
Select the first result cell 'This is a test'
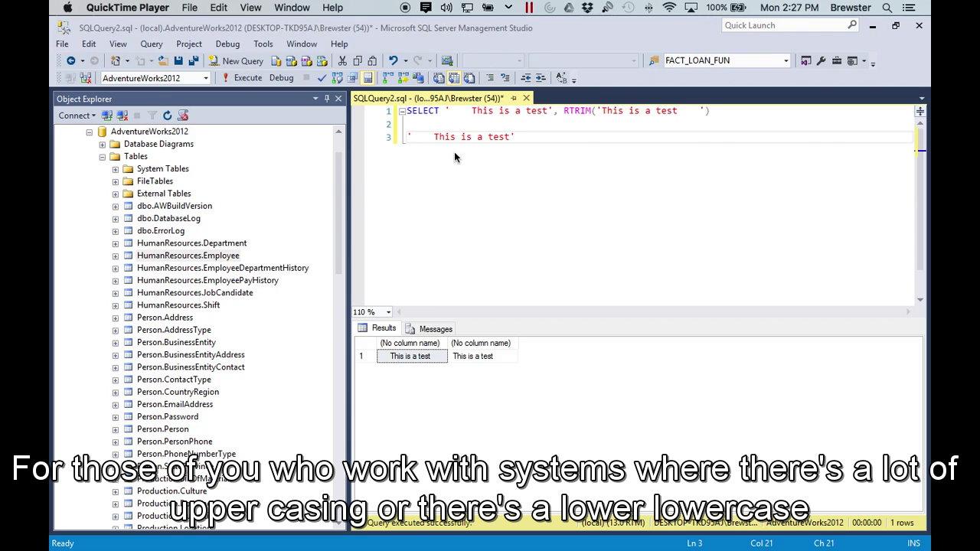pos(412,357)
